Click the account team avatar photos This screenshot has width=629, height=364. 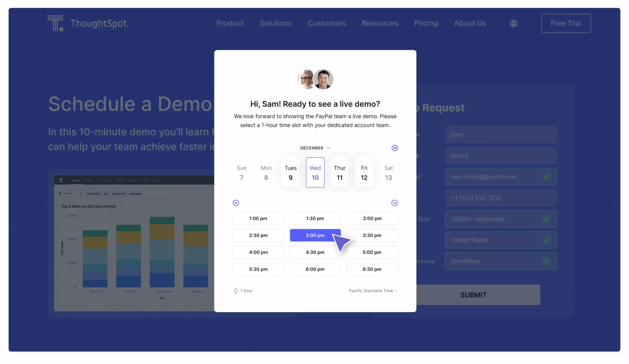315,79
